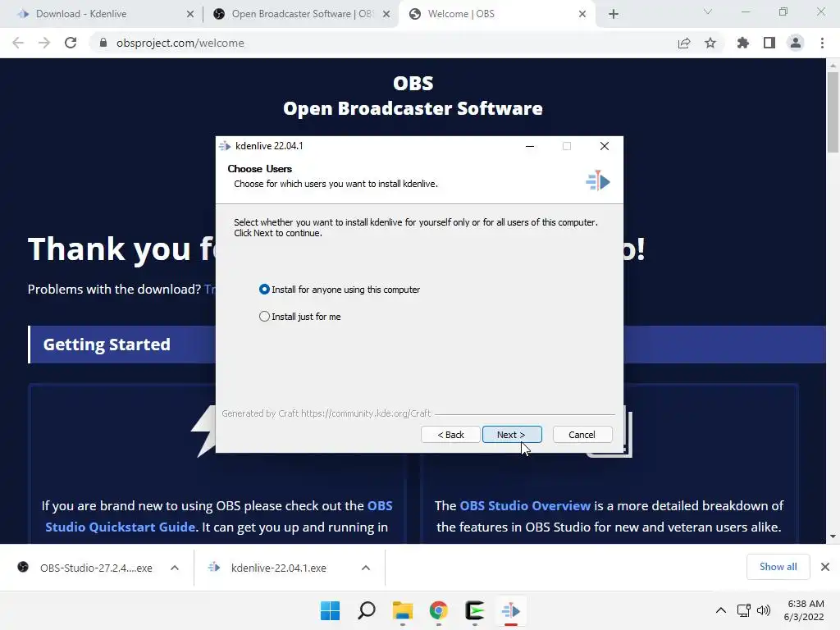Image resolution: width=840 pixels, height=630 pixels.
Task: Go back in browser history
Action: [x=18, y=43]
